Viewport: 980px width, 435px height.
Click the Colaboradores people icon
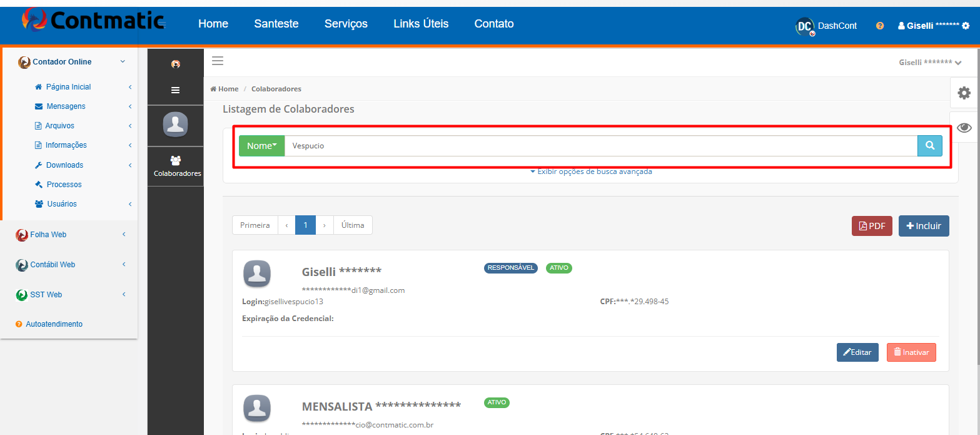(x=176, y=160)
